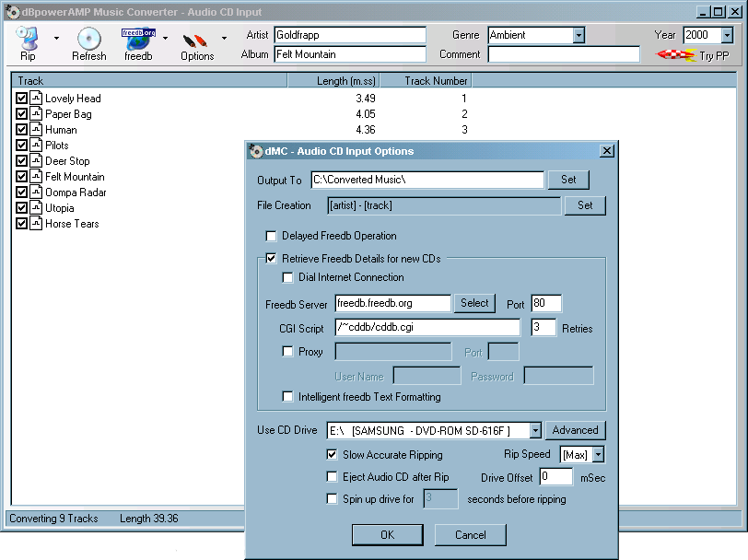748x560 pixels.
Task: Click the Advanced drive button
Action: pyautogui.click(x=576, y=430)
